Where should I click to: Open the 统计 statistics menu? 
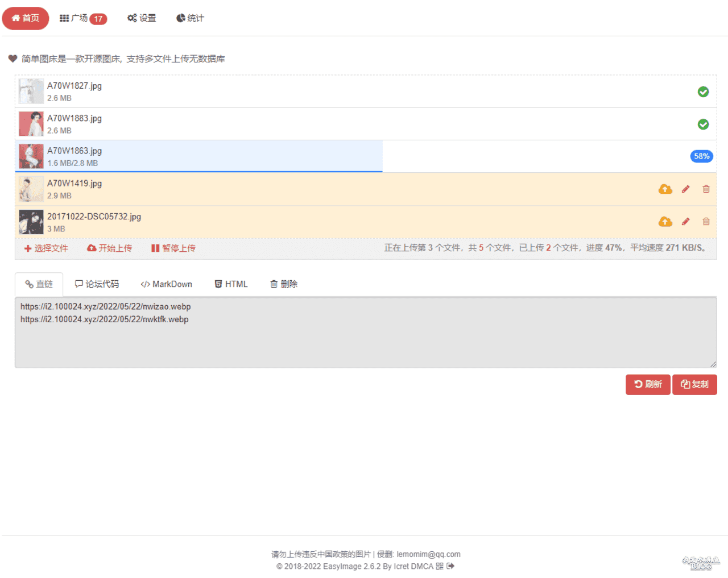point(190,18)
